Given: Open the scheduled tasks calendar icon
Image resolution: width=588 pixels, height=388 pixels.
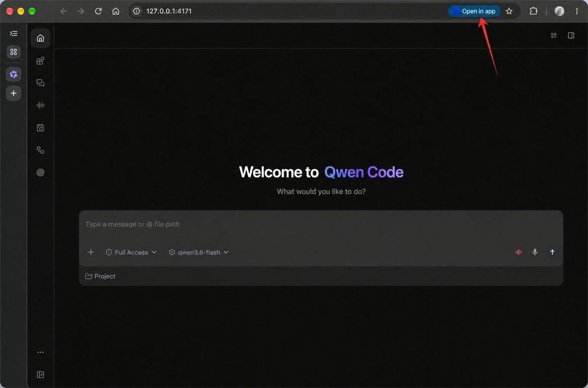Looking at the screenshot, I should tap(40, 128).
